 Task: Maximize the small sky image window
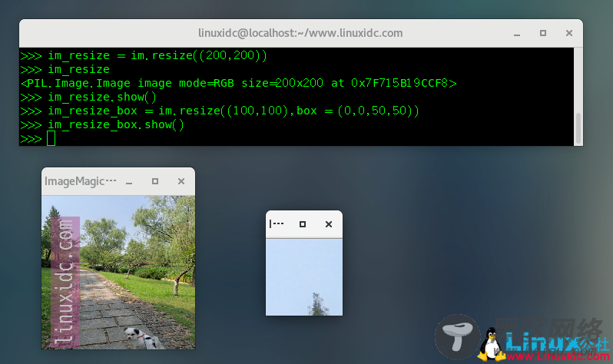pyautogui.click(x=302, y=224)
